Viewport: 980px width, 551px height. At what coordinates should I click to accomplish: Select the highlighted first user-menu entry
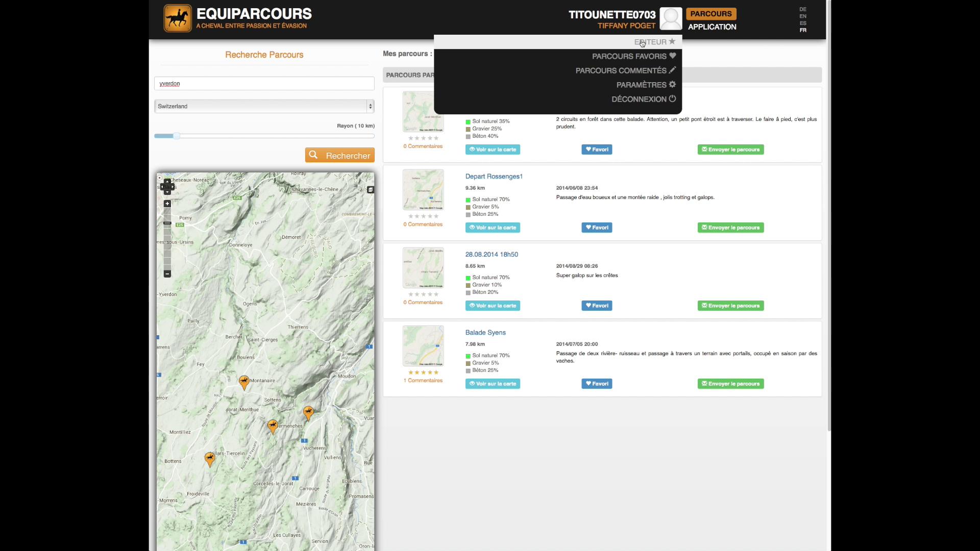click(x=558, y=42)
